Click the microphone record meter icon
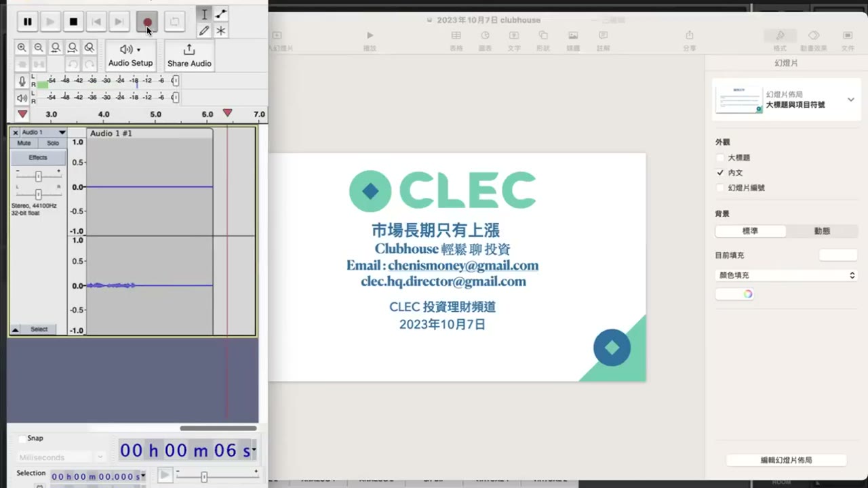 click(x=22, y=81)
